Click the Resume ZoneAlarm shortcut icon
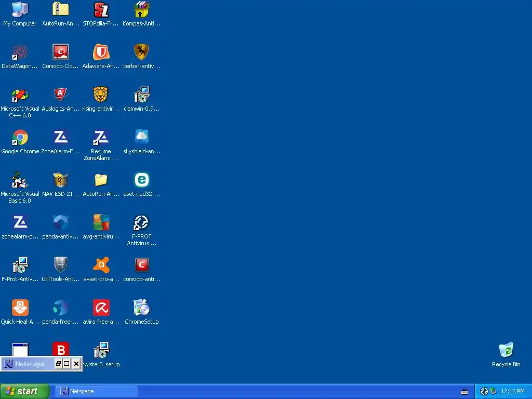 click(x=101, y=137)
